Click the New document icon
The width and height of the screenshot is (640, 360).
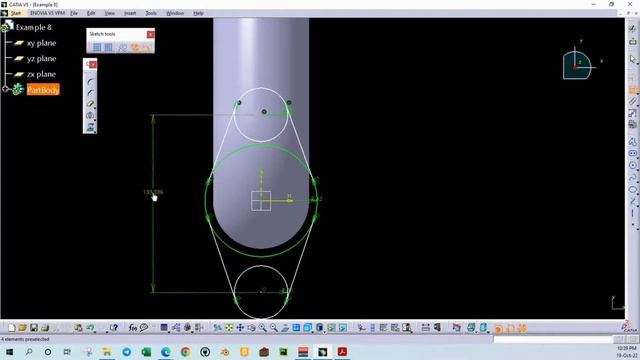click(x=11, y=328)
